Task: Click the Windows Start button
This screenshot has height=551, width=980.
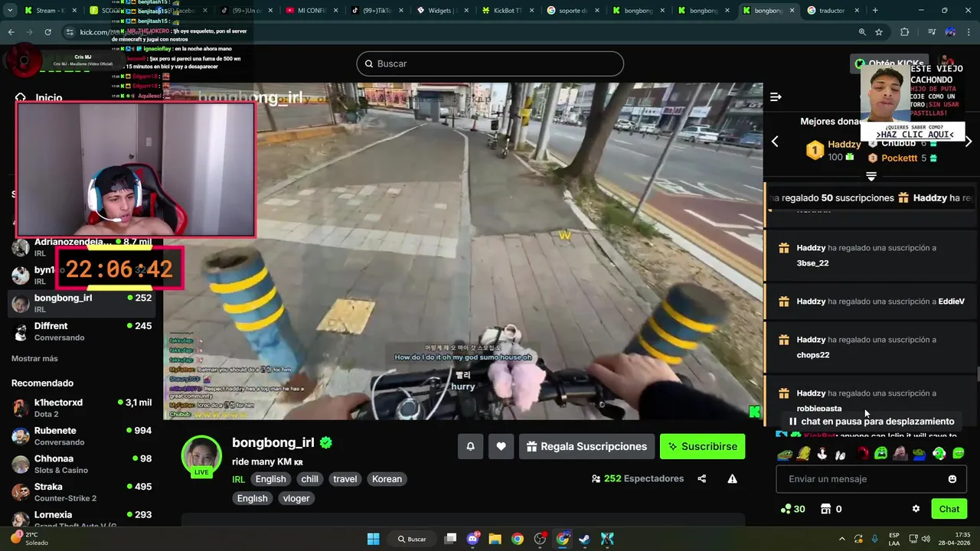Action: click(x=373, y=539)
